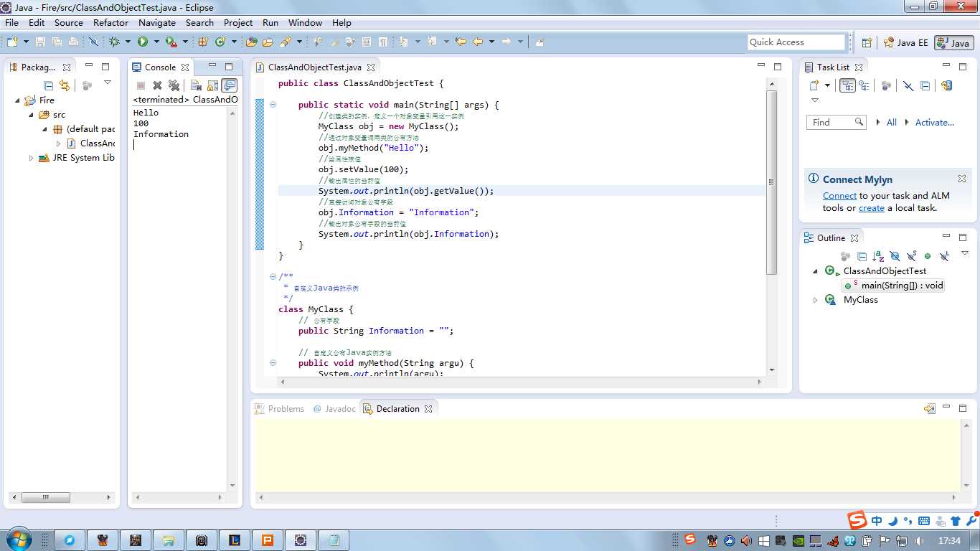This screenshot has height=551, width=980.
Task: Run the program with green play icon
Action: (x=143, y=42)
